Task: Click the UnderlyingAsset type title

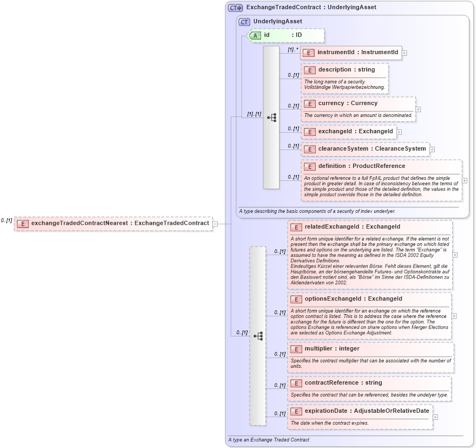Action: click(278, 21)
